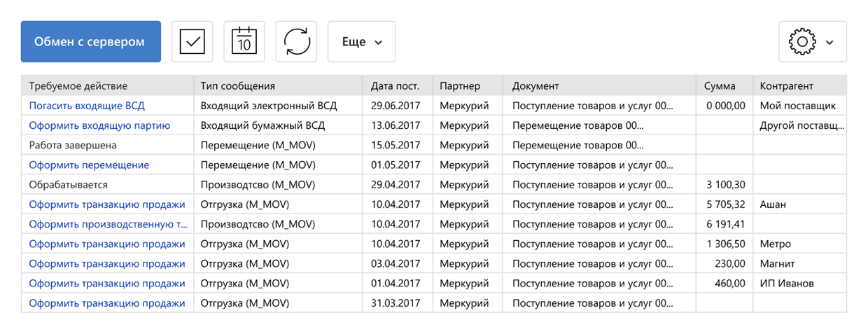
Task: Open the Оформить входящую партию link
Action: tap(99, 125)
